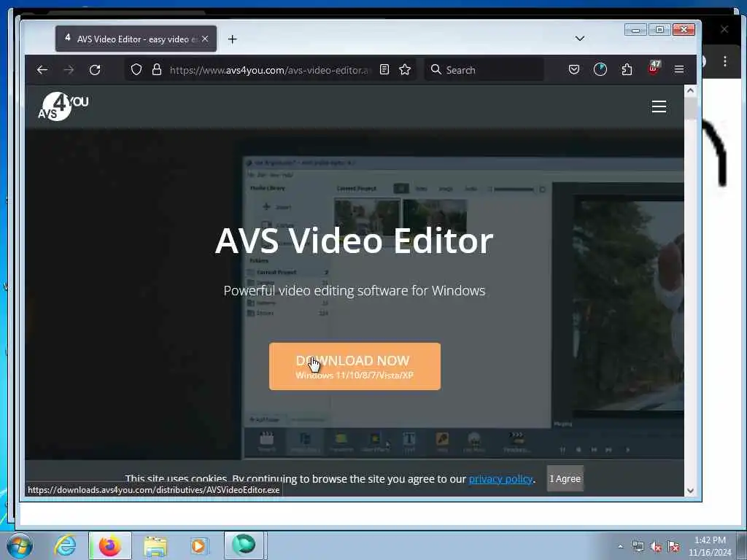Open the Action Center flag icon
Viewport: 747px width, 560px height.
[x=673, y=546]
